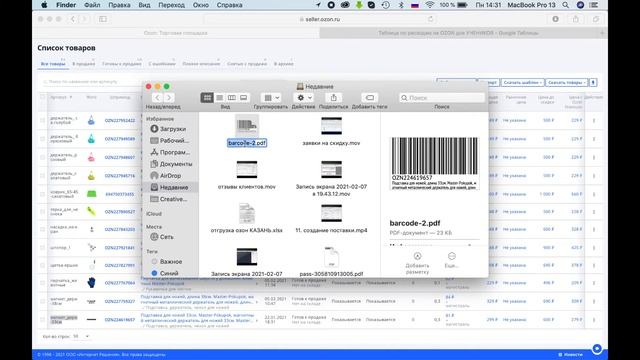Select barcode-2.pdf file icon
Image resolution: width=640 pixels, height=360 pixels.
point(247,125)
